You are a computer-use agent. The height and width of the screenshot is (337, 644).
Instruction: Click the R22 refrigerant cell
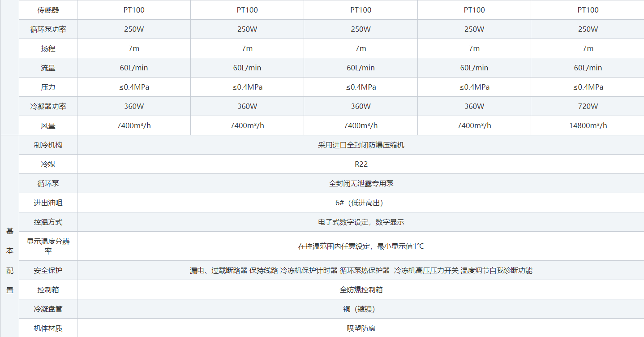pyautogui.click(x=361, y=164)
